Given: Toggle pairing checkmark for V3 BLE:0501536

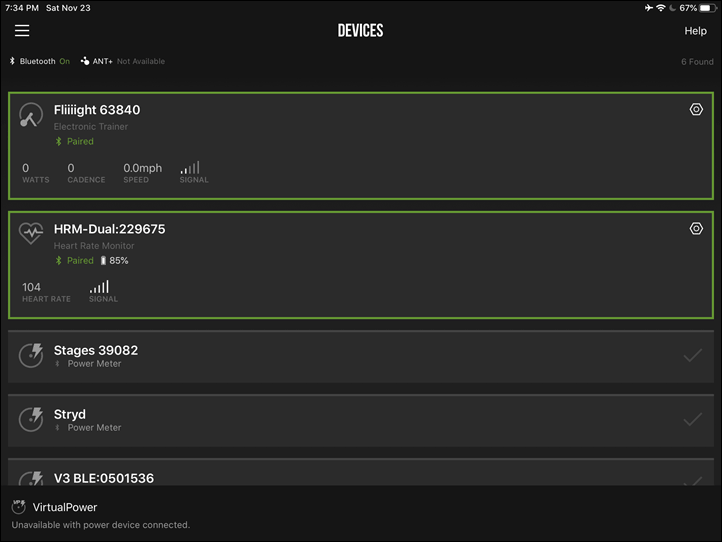Looking at the screenshot, I should [693, 481].
